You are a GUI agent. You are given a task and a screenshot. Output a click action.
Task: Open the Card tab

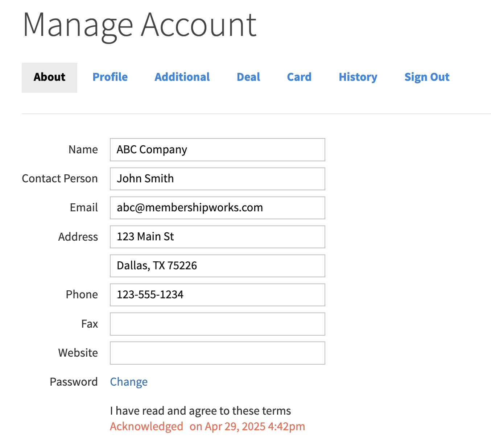[299, 77]
